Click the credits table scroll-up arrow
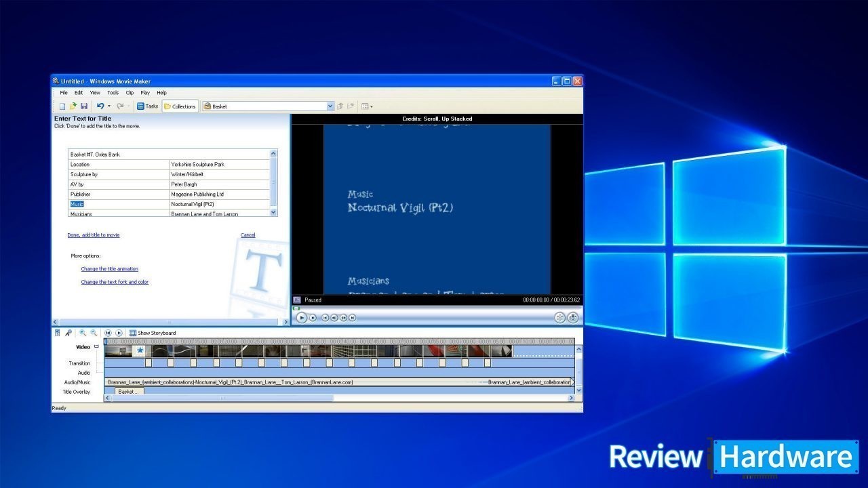Screen dimensions: 868x488 click(x=274, y=153)
